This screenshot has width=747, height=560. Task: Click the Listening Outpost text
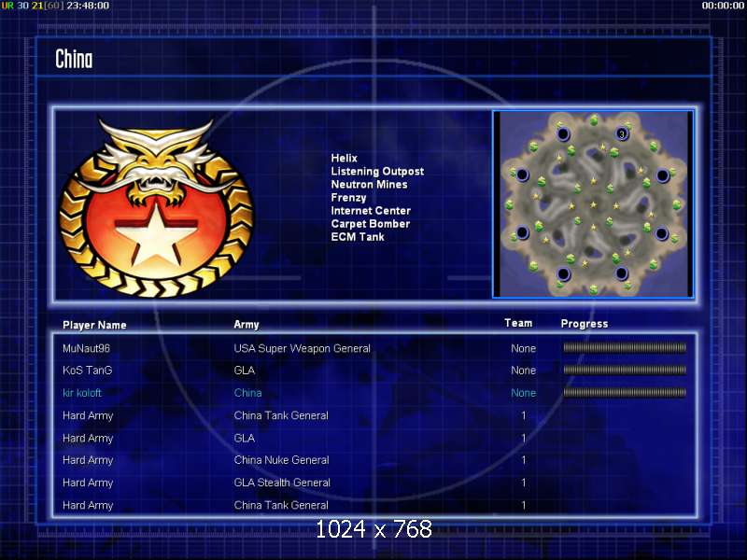click(377, 172)
